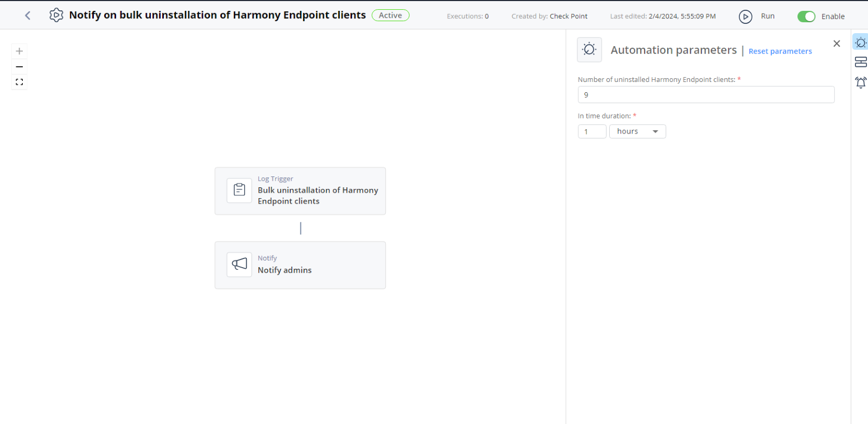868x424 pixels.
Task: Click the automation gear icon beside the title
Action: [x=56, y=15]
